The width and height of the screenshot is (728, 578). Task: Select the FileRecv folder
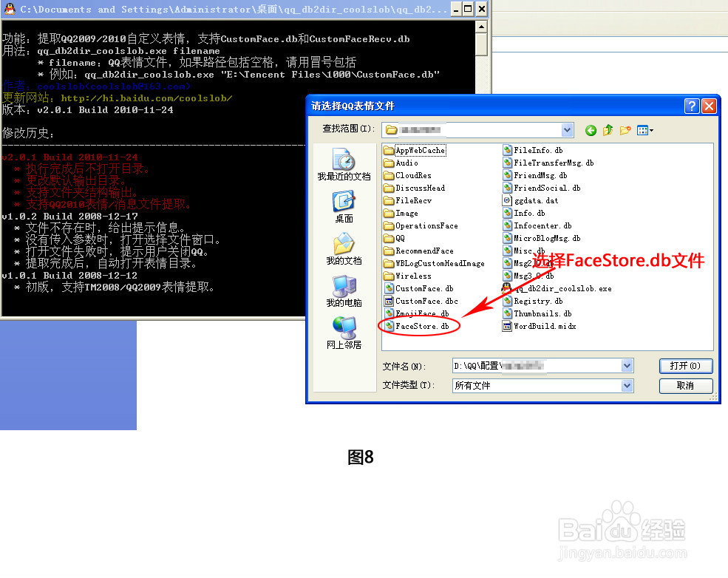[408, 200]
